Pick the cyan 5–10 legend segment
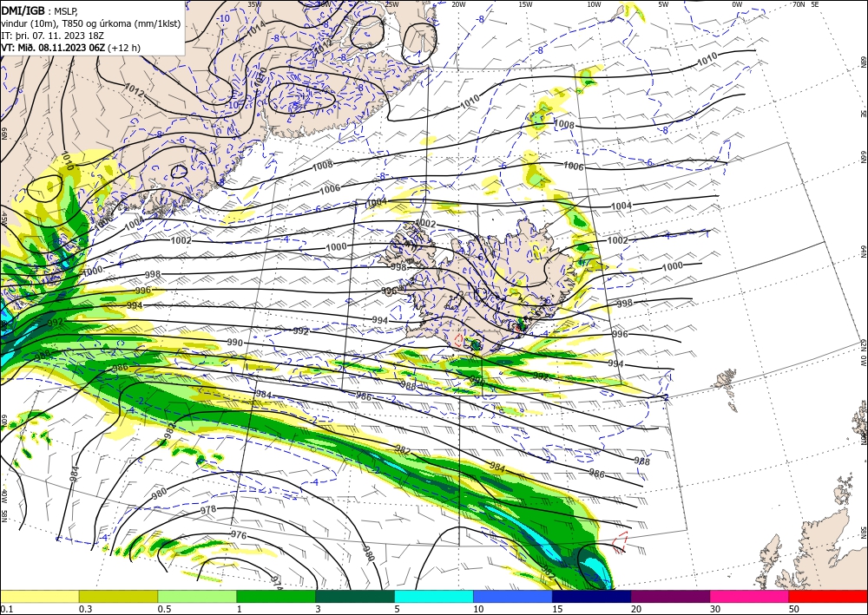Image resolution: width=868 pixels, height=615 pixels. click(x=434, y=596)
